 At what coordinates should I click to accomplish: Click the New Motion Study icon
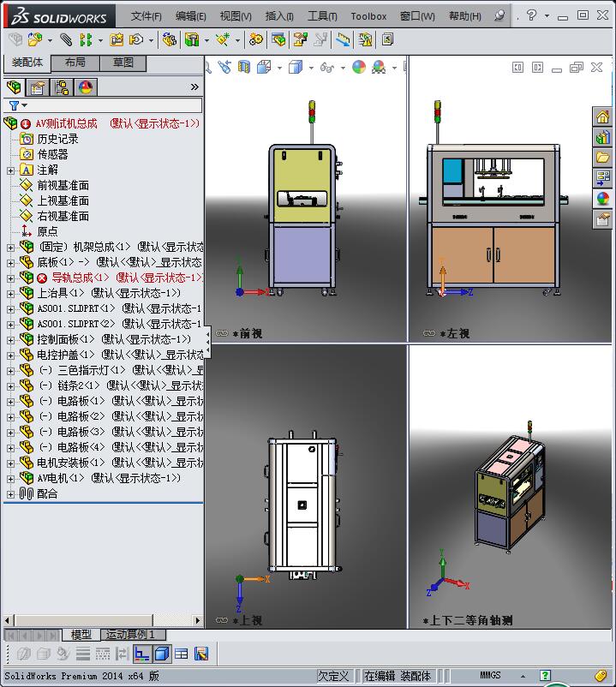[x=256, y=40]
